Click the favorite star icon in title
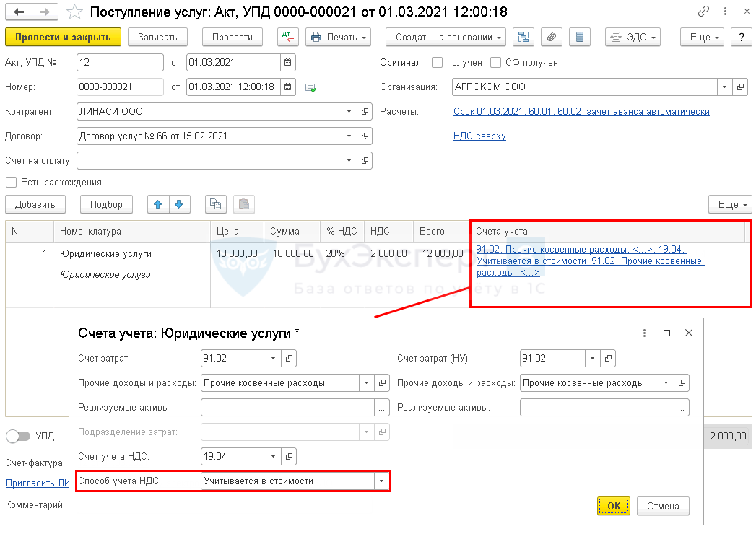Screen dimensions: 756x534 coord(74,12)
